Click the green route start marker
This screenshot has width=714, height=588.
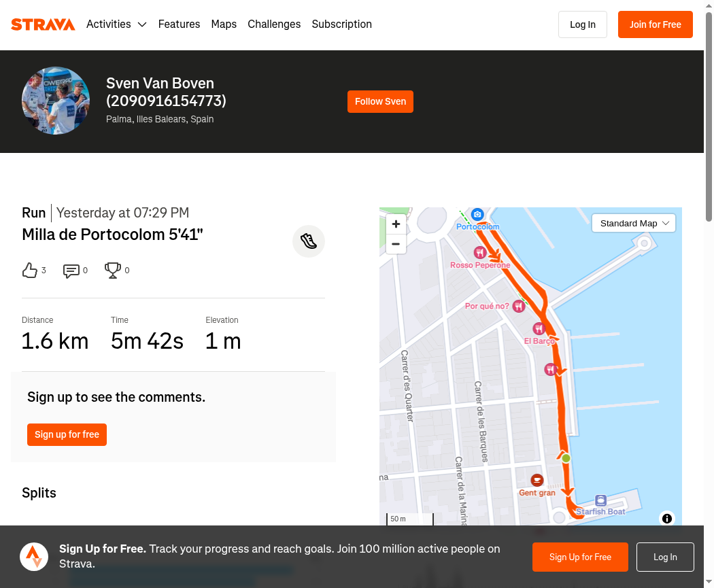click(566, 458)
